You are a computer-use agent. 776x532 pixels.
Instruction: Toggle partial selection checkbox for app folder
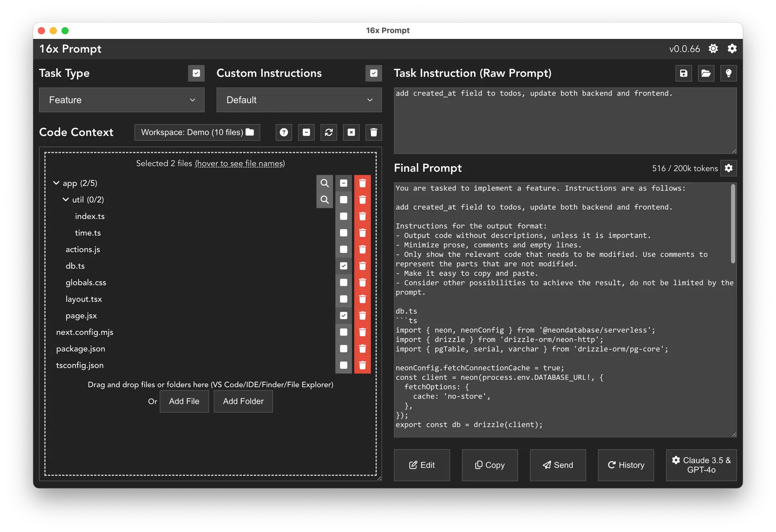344,183
